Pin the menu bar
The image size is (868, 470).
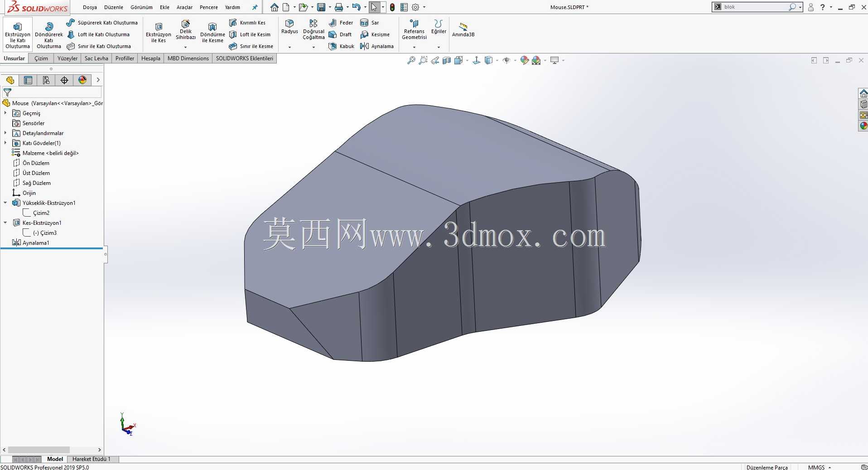[255, 7]
